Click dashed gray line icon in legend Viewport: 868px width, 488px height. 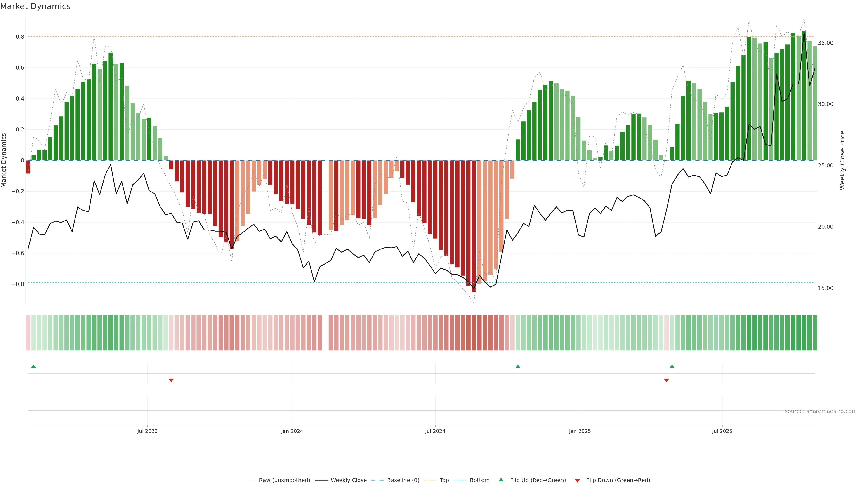point(249,480)
